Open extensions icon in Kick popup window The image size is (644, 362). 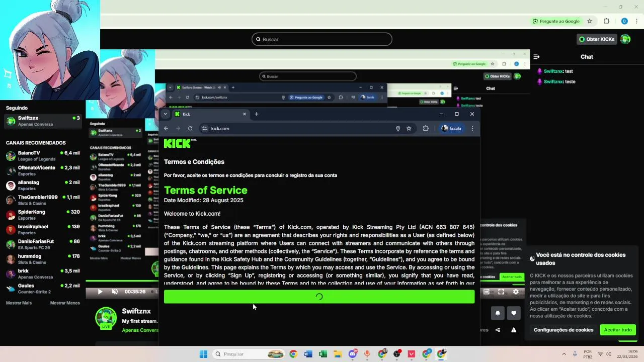[426, 128]
